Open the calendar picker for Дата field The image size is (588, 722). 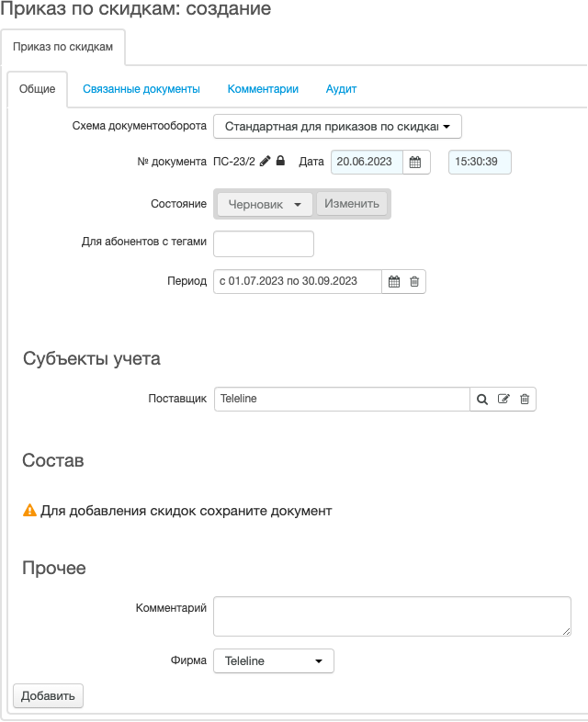[415, 162]
